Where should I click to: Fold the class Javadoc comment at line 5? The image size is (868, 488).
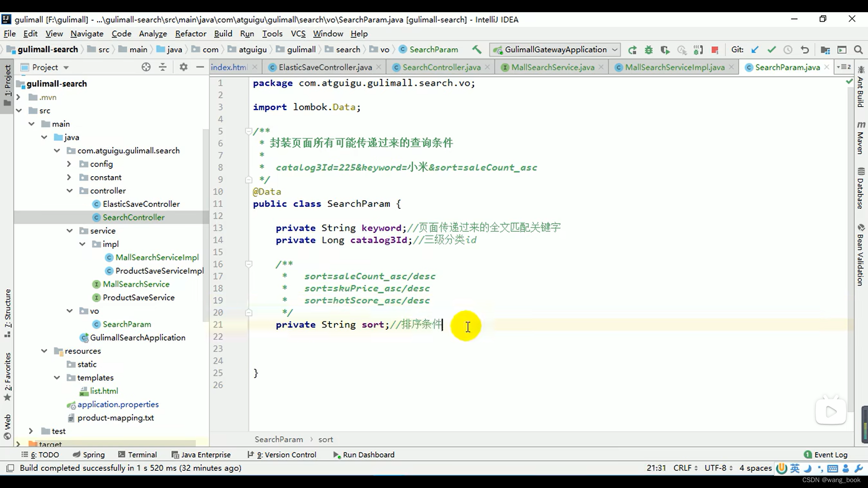pos(248,131)
